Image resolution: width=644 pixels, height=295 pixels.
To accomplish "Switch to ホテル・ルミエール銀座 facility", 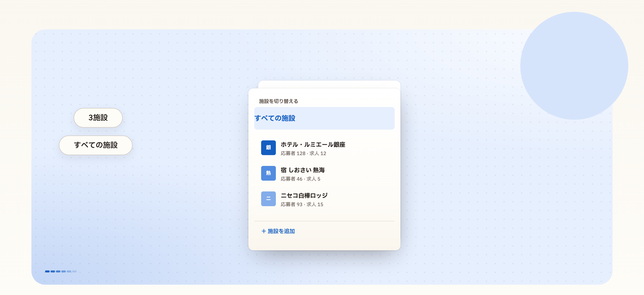I will point(324,148).
